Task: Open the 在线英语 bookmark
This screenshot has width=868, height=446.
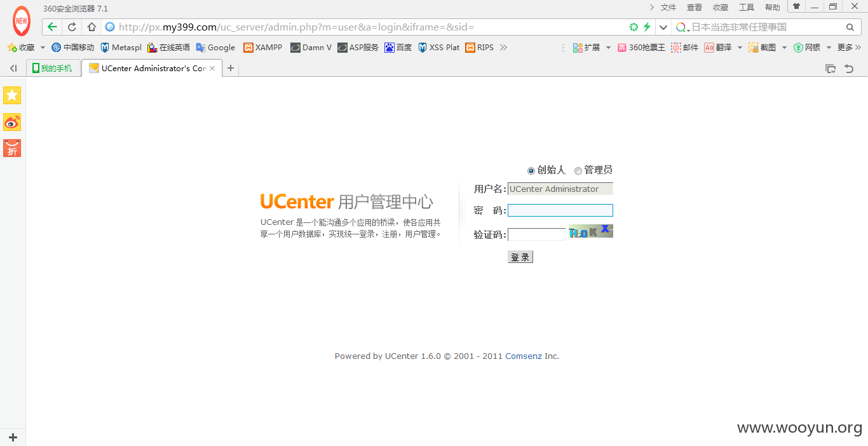Action: [x=168, y=48]
